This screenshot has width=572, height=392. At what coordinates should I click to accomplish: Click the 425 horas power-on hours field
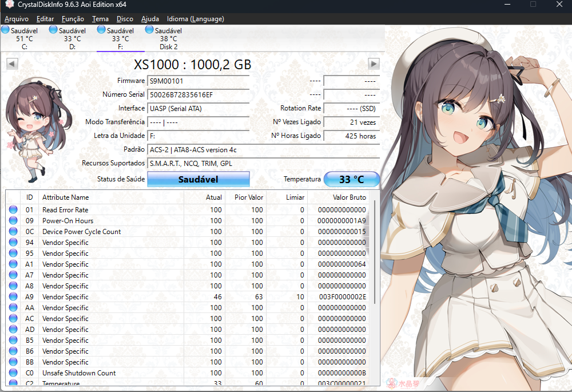[x=352, y=136]
